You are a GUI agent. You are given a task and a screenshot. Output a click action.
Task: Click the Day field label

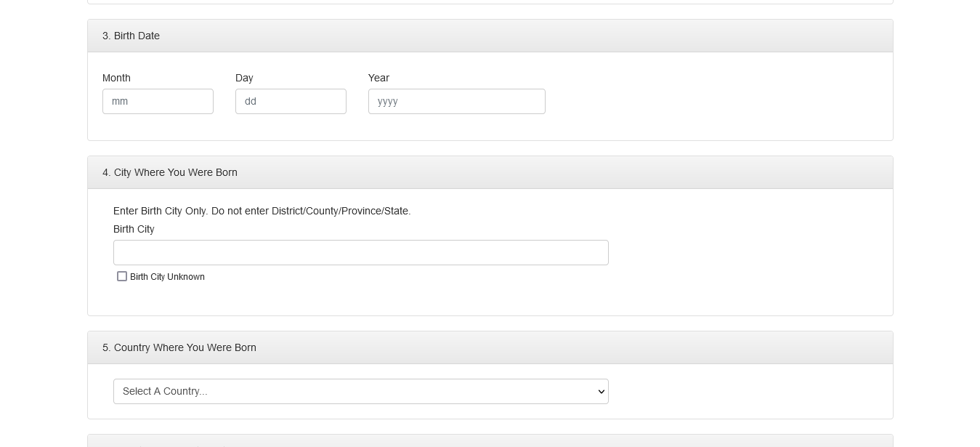(244, 78)
